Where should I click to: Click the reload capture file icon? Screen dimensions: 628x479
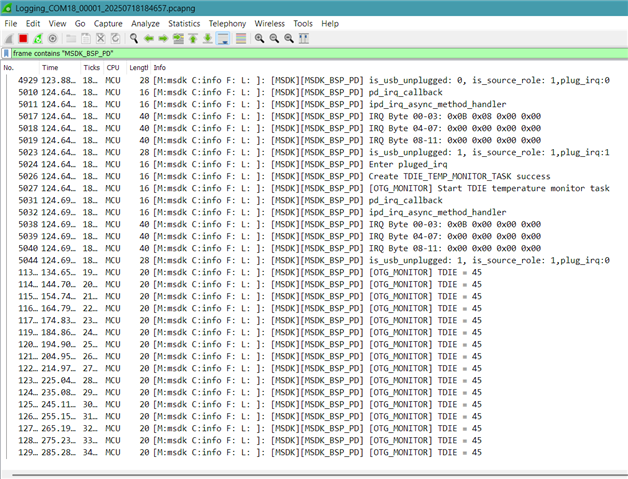click(115, 38)
